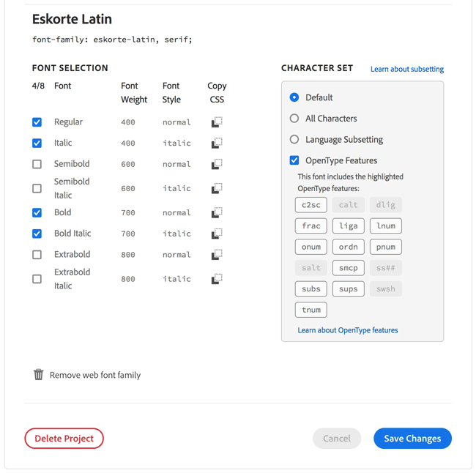Click the frac feature tag

pyautogui.click(x=310, y=226)
